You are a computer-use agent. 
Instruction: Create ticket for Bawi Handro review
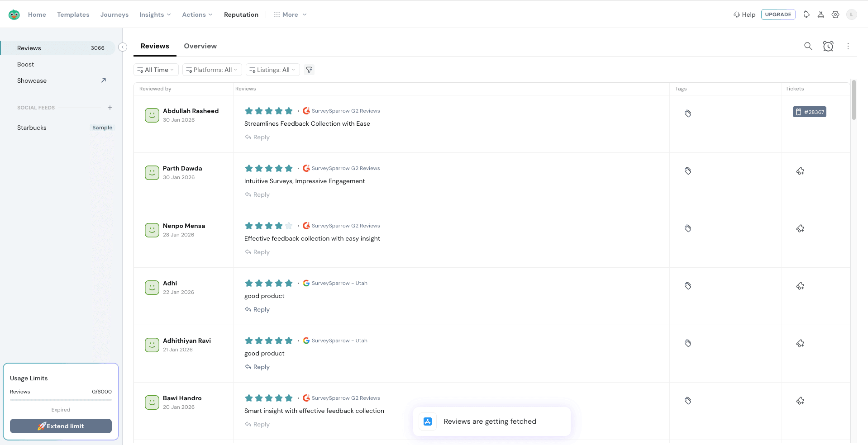[x=800, y=401]
